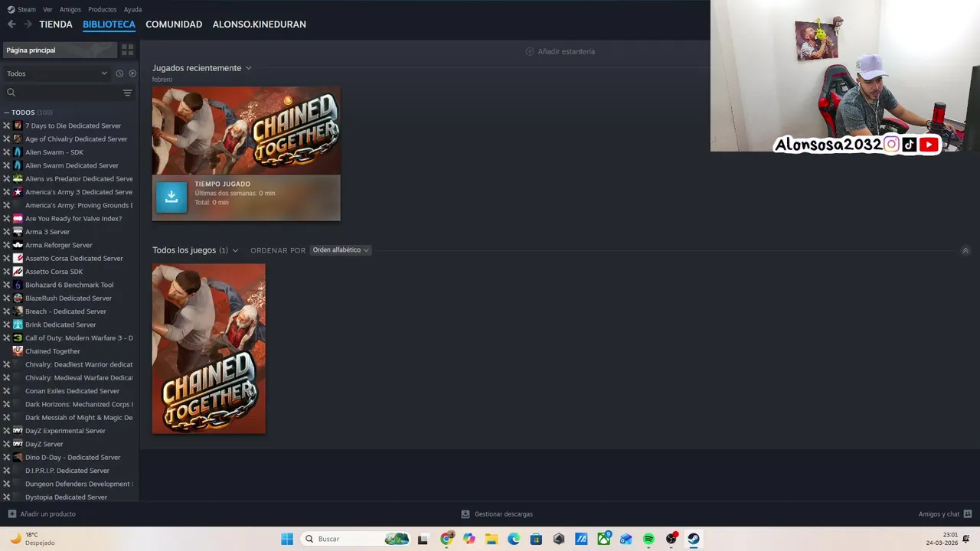The height and width of the screenshot is (551, 980).
Task: Open the Orden alfabético sort dropdown
Action: point(341,250)
